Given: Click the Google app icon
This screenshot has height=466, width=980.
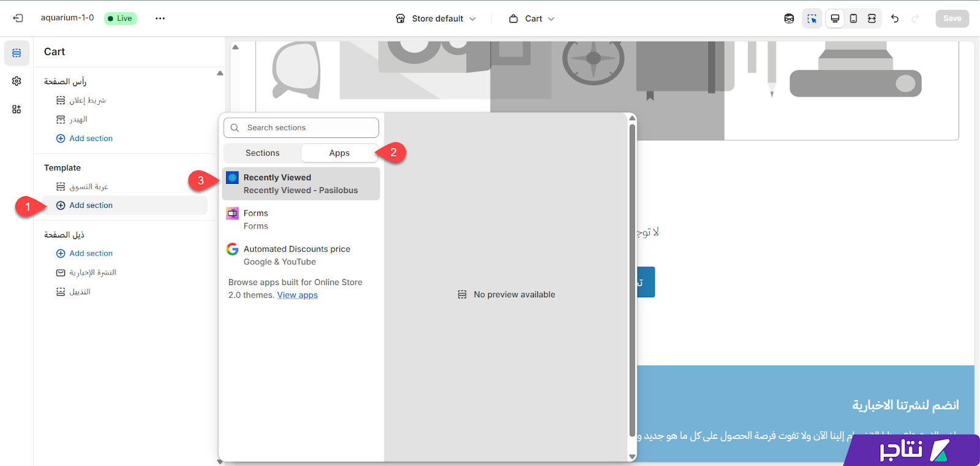Looking at the screenshot, I should [x=232, y=249].
